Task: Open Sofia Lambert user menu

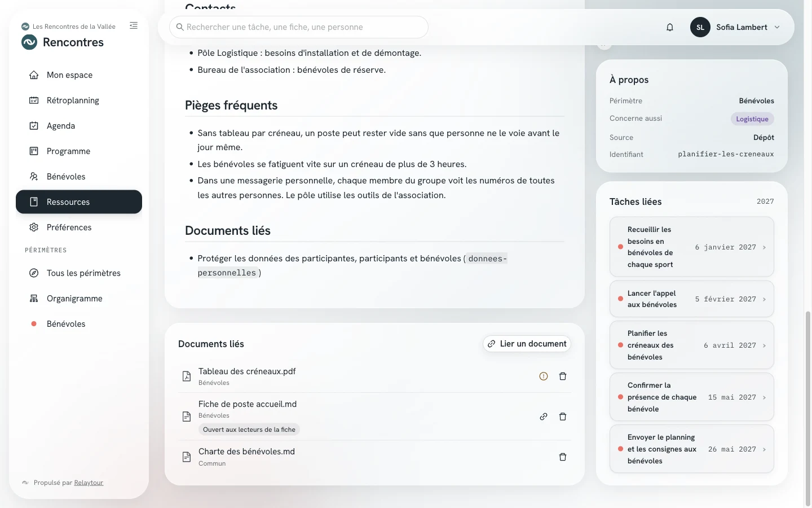Action: [x=736, y=27]
